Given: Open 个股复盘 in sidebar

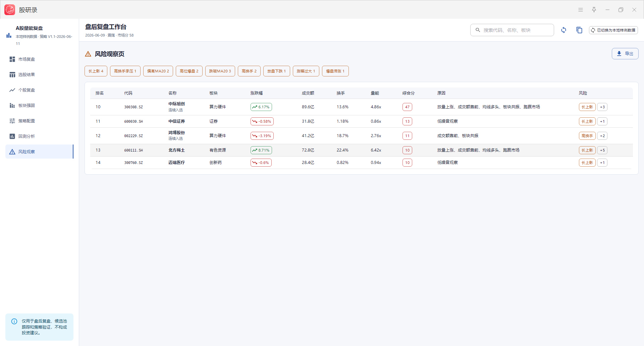Looking at the screenshot, I should click(39, 90).
